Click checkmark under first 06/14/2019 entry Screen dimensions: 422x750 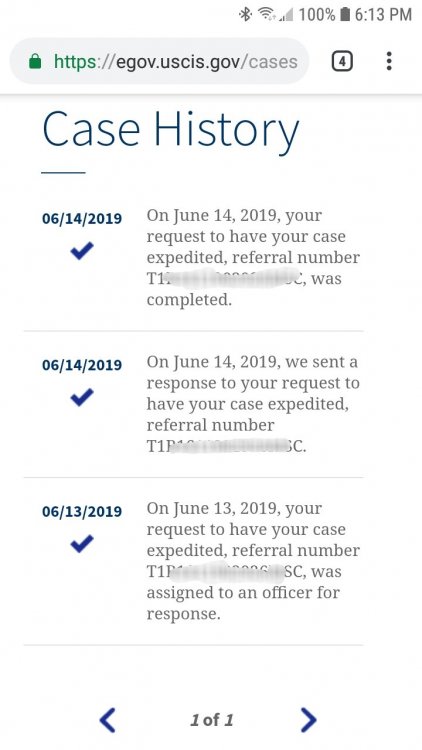coord(82,251)
